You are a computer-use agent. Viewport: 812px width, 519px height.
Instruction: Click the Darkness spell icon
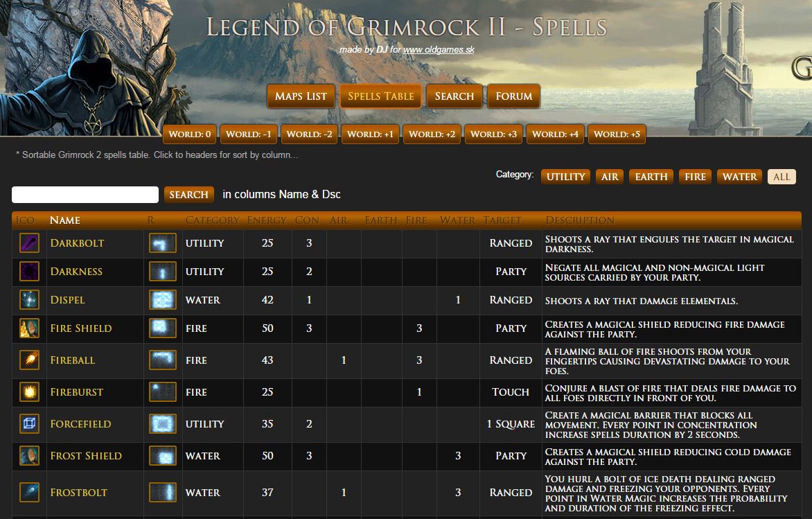(x=30, y=272)
